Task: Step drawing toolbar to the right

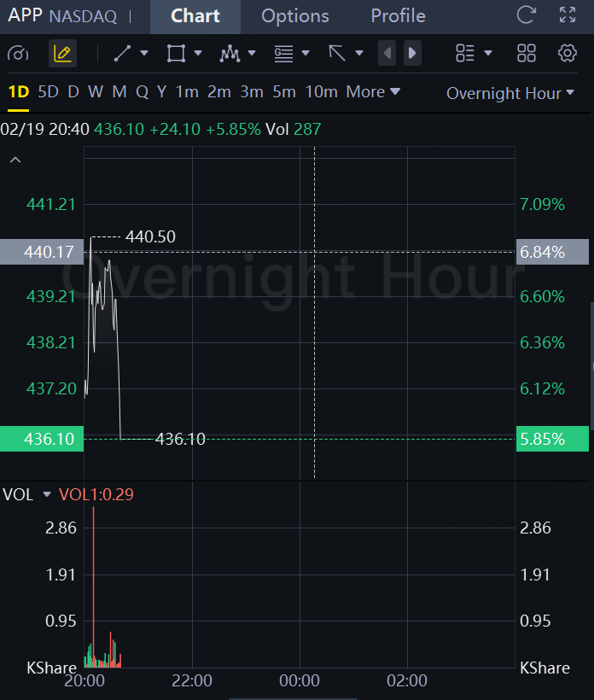Action: pyautogui.click(x=412, y=53)
